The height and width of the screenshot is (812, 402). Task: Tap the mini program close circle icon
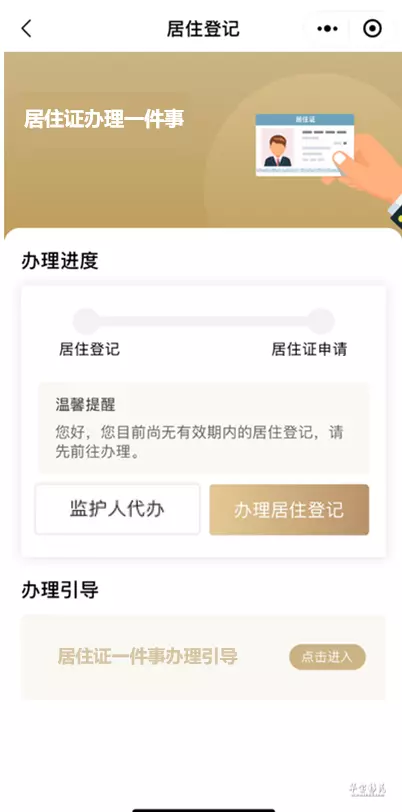point(372,28)
